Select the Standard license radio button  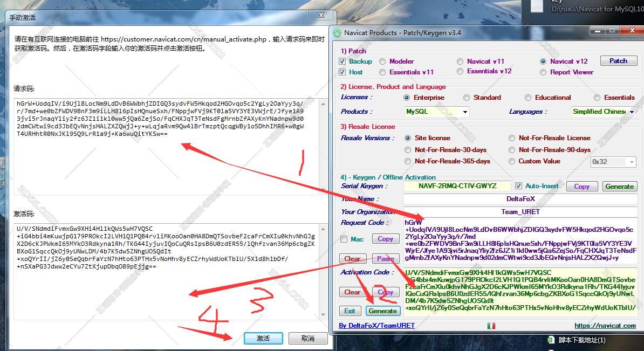click(467, 98)
